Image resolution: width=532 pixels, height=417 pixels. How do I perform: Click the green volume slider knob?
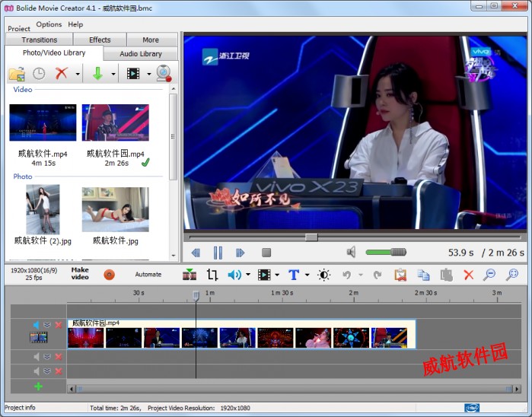tap(398, 252)
